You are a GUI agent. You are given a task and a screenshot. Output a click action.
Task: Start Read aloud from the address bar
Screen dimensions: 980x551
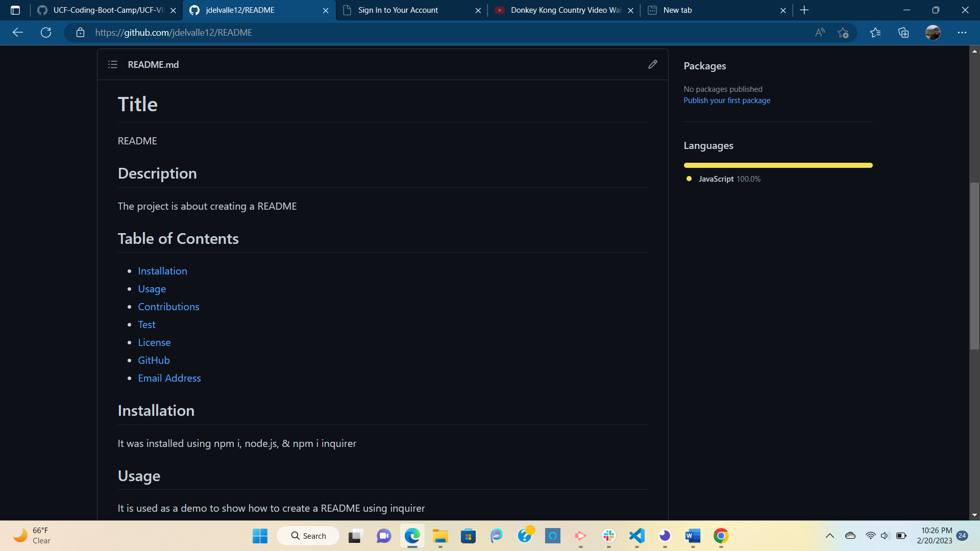point(820,32)
